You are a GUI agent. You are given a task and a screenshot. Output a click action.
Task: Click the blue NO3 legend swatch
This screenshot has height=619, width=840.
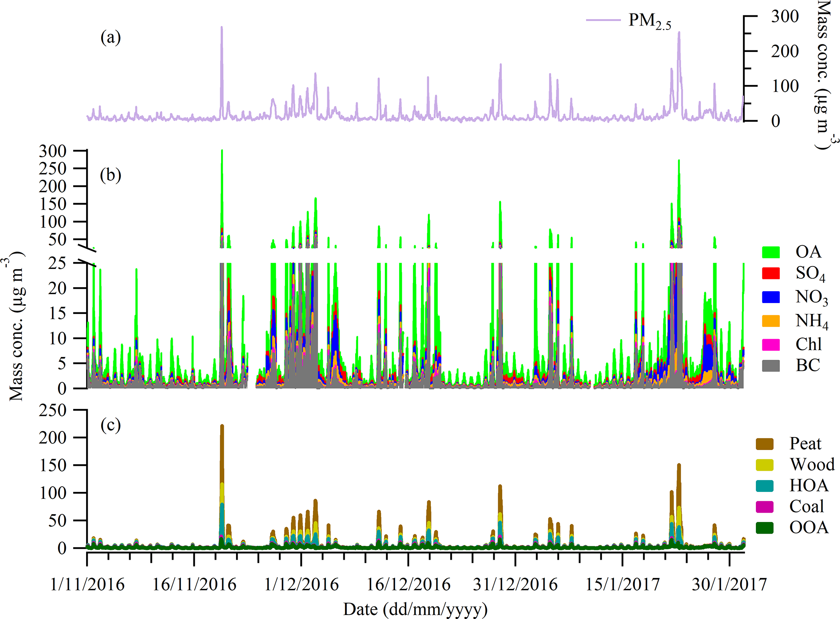(x=771, y=297)
